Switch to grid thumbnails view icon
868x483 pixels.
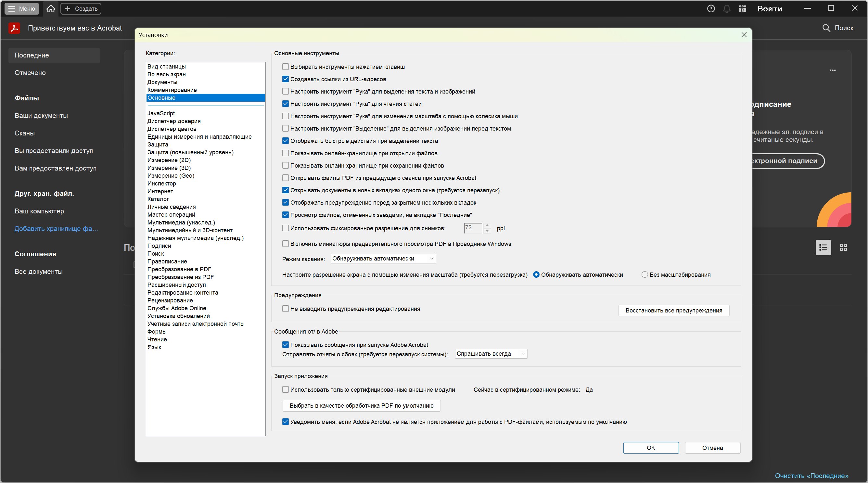click(843, 248)
